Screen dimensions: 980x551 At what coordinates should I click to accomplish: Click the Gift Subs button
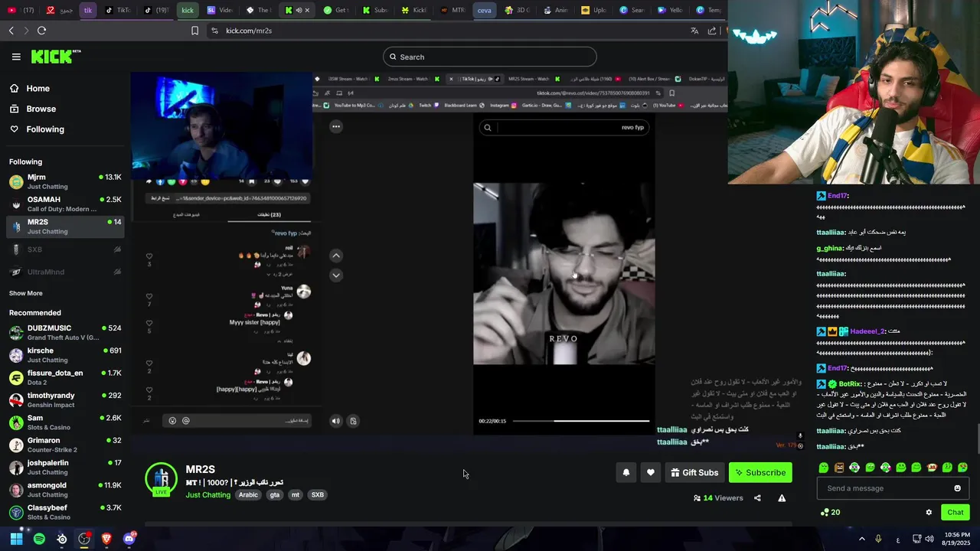(x=694, y=472)
